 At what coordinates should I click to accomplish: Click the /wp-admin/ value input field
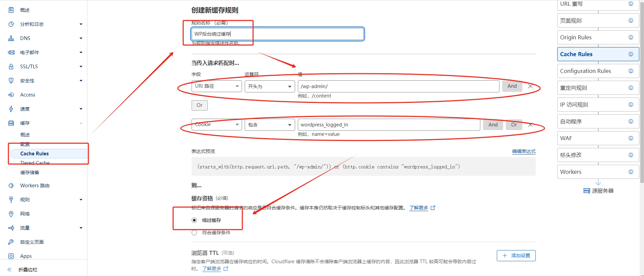tap(398, 86)
